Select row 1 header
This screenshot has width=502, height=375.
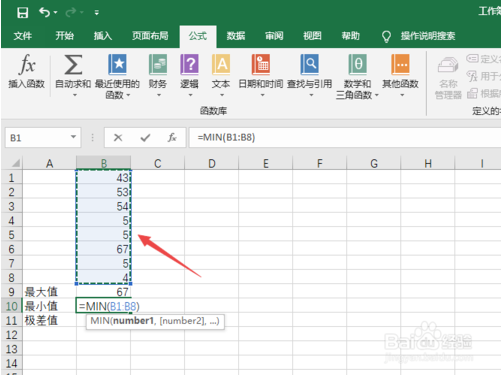[11, 177]
